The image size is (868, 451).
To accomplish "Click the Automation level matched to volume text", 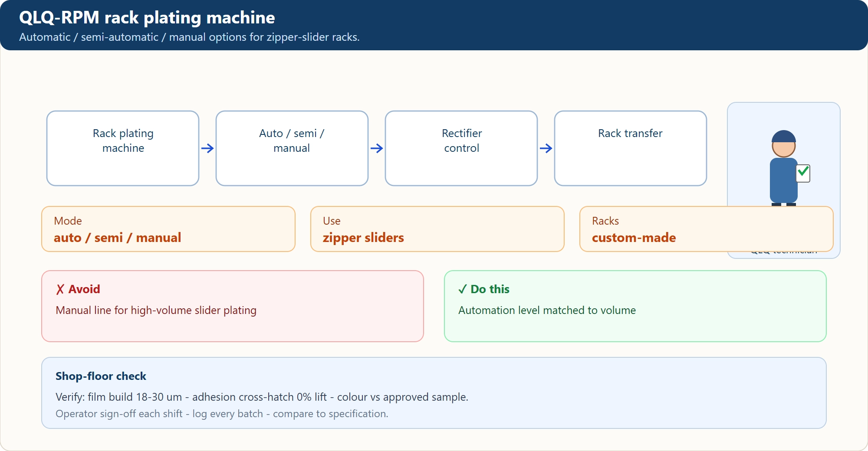I will click(x=547, y=310).
